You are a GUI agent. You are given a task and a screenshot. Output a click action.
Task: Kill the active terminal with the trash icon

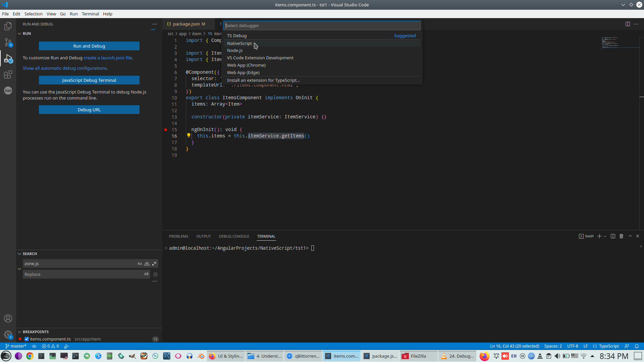point(621,236)
